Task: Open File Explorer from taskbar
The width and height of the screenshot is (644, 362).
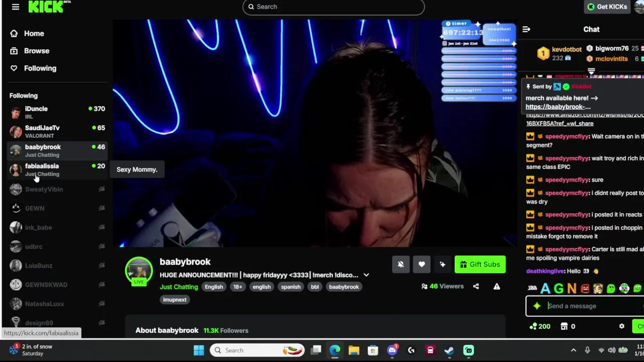Action: (x=354, y=350)
